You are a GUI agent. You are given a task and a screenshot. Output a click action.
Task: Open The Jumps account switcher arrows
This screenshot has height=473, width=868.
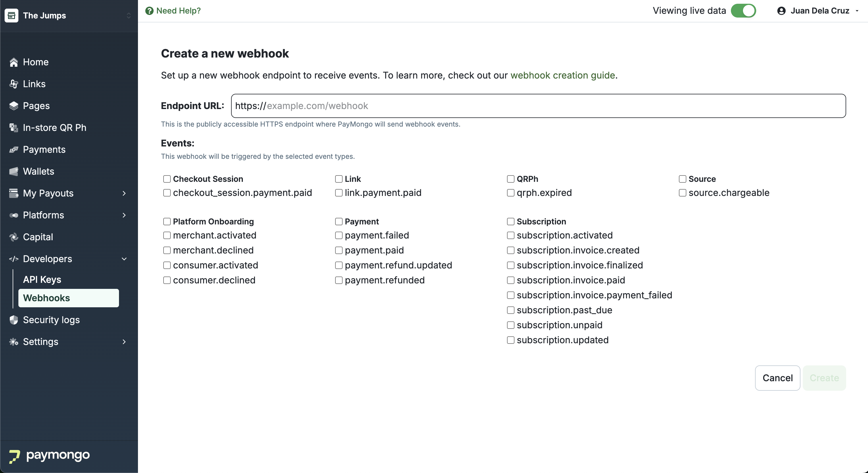click(x=128, y=16)
